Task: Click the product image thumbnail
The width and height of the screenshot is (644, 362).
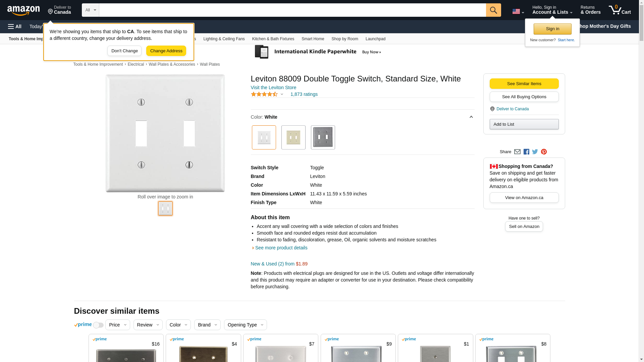Action: [165, 208]
